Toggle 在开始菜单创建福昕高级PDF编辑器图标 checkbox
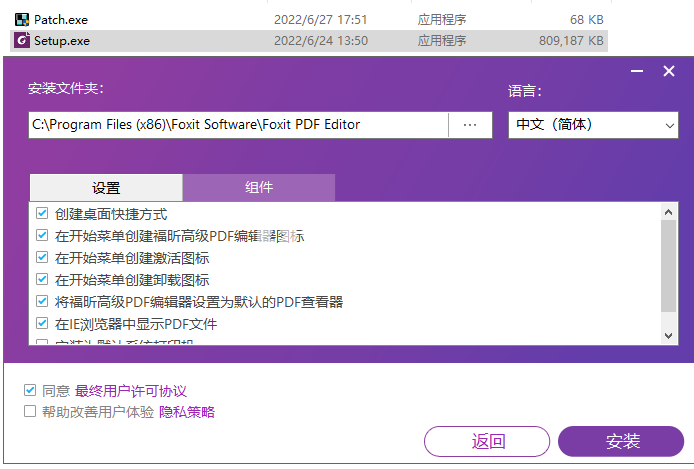Screen dimensions: 694x469 pyautogui.click(x=42, y=235)
